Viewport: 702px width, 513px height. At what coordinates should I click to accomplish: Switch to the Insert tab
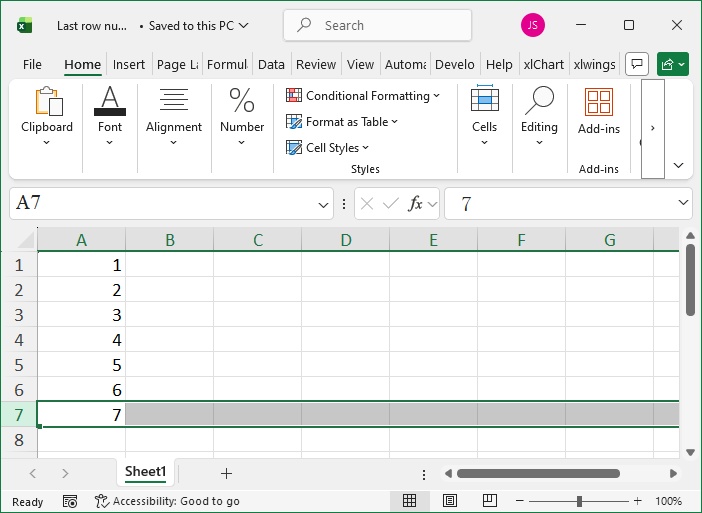pyautogui.click(x=128, y=64)
